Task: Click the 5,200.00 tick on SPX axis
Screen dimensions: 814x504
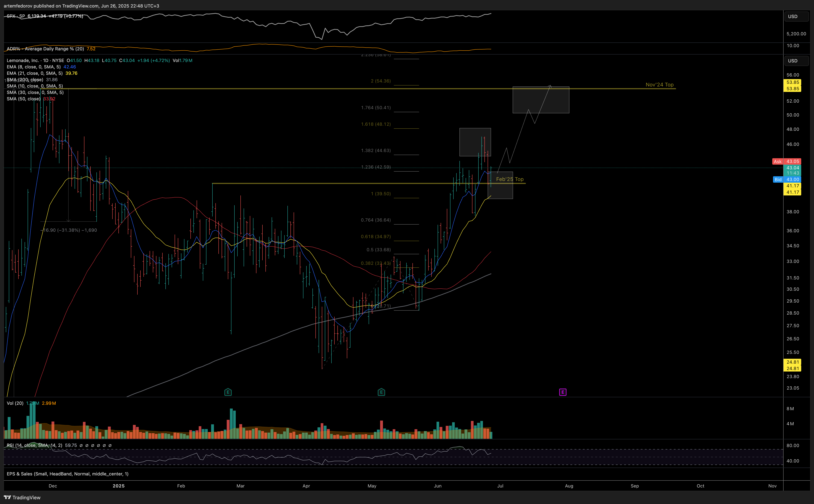Action: click(796, 34)
